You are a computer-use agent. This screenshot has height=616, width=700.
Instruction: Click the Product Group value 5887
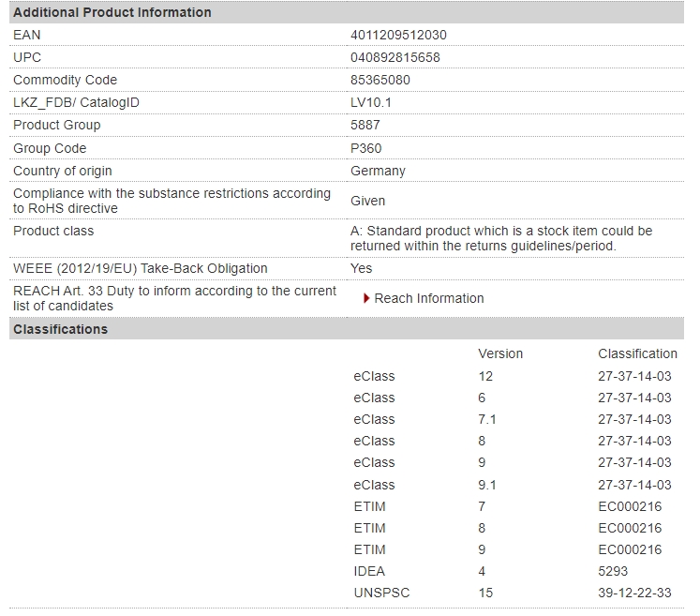pyautogui.click(x=365, y=125)
